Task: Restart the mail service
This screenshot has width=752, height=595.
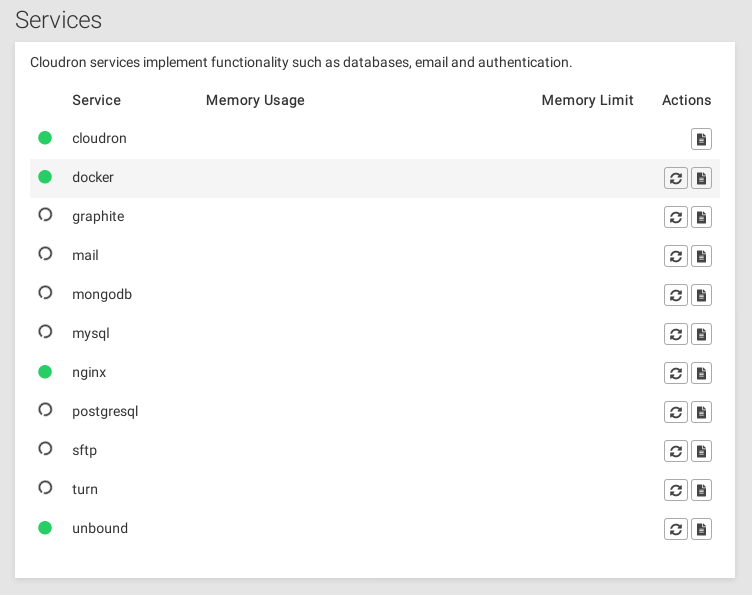Action: pos(676,256)
